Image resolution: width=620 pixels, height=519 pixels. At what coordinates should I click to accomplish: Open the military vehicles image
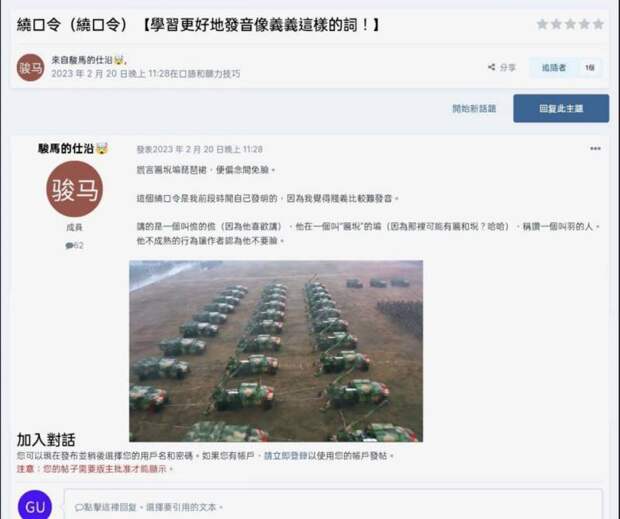point(276,351)
